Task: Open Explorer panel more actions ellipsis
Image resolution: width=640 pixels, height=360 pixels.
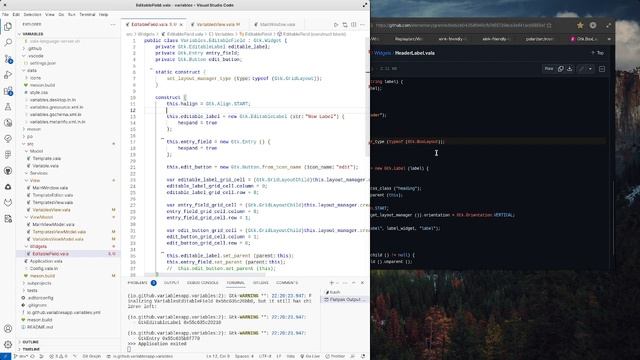Action: click(x=113, y=24)
